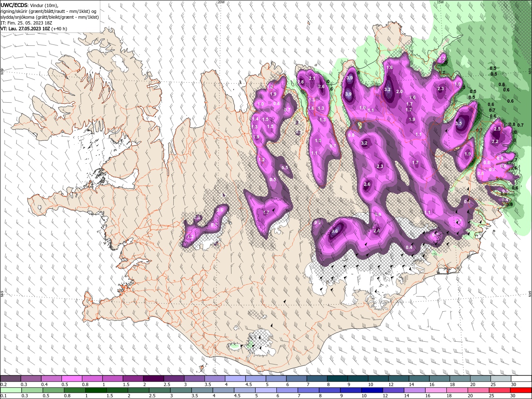This screenshot has height=399, width=532.
Task: Click the dark teal 8–9 snow legend swatch
Action: (x=337, y=379)
